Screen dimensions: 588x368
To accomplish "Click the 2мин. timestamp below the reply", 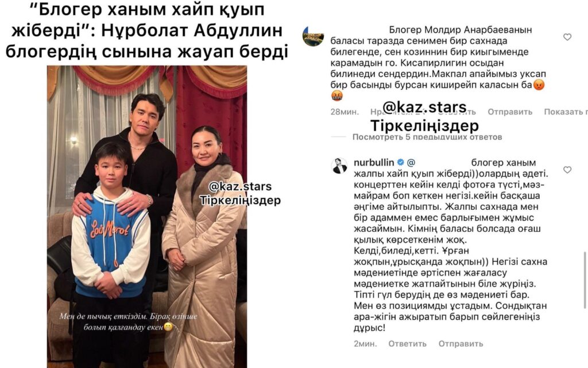I will 365,344.
